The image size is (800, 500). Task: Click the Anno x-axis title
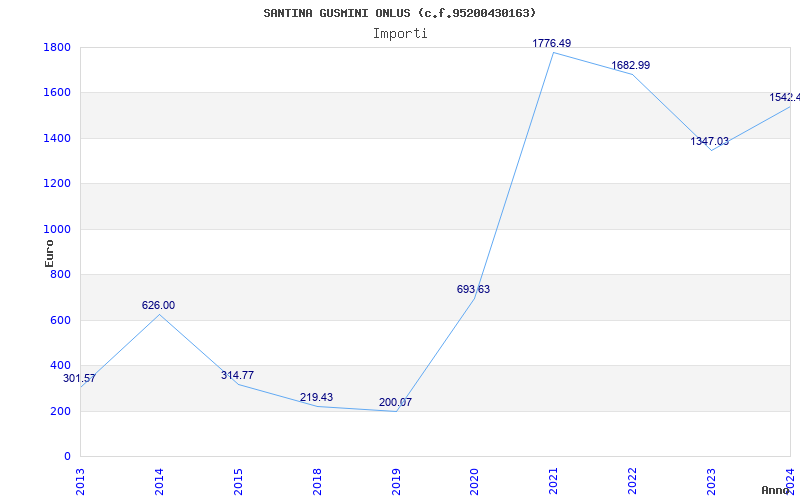pyautogui.click(x=775, y=490)
